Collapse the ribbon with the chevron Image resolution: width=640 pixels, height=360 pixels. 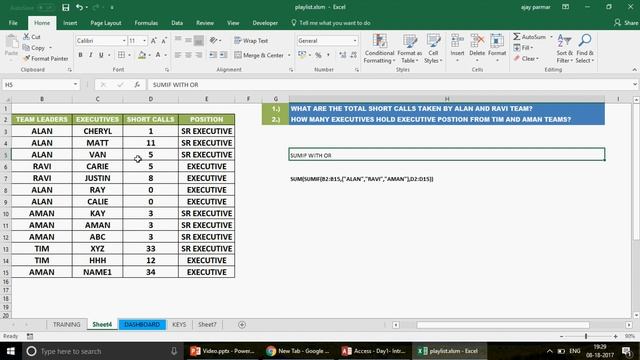(x=634, y=70)
